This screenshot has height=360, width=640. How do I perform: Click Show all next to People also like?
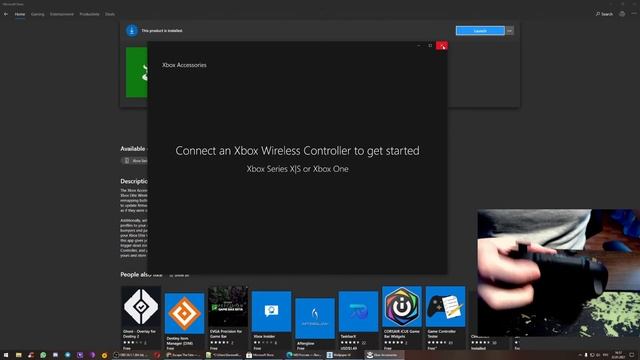tap(180, 276)
